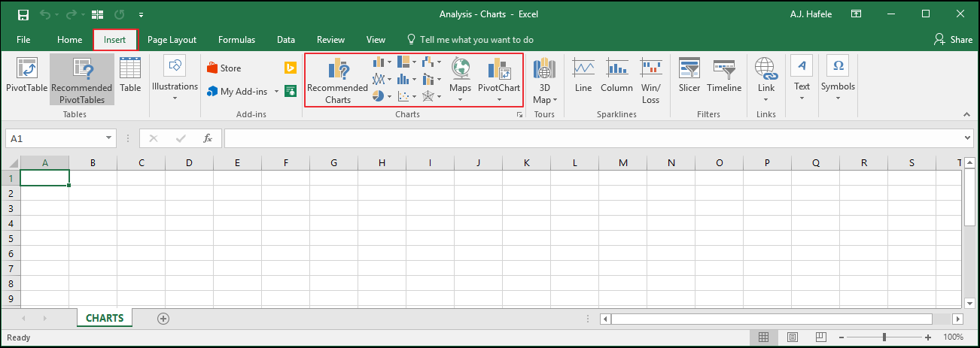Switch to the Data tab
The image size is (980, 348).
(x=286, y=40)
